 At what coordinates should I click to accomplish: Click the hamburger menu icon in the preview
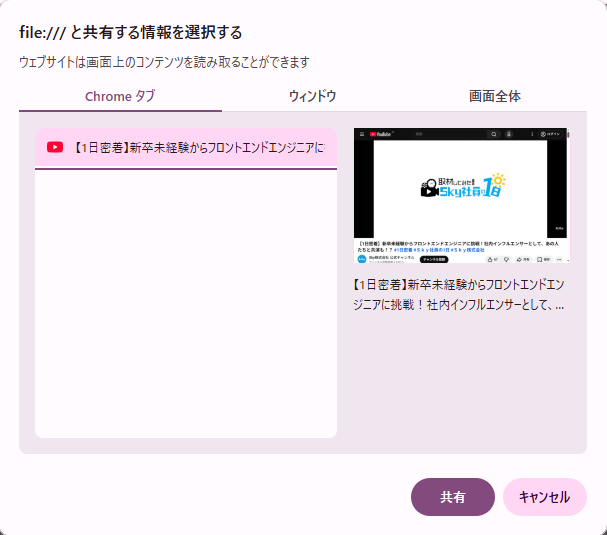361,134
